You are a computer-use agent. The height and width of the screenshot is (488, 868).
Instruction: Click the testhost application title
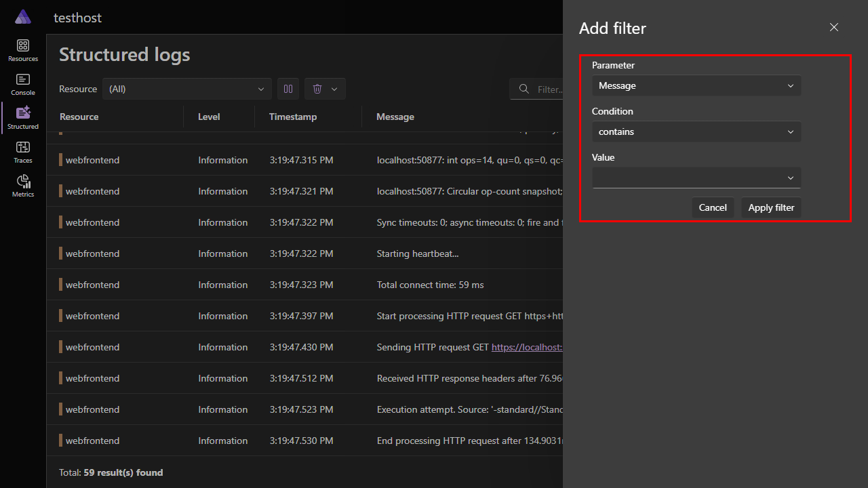pos(77,18)
